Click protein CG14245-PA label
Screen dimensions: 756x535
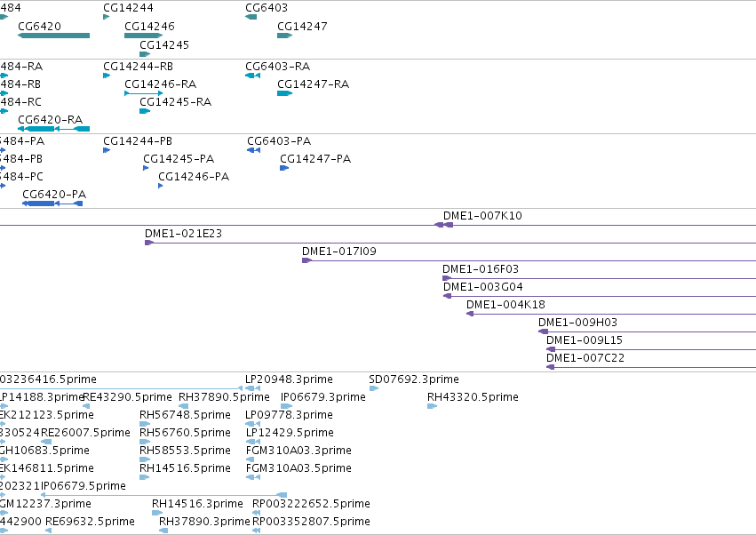(179, 159)
